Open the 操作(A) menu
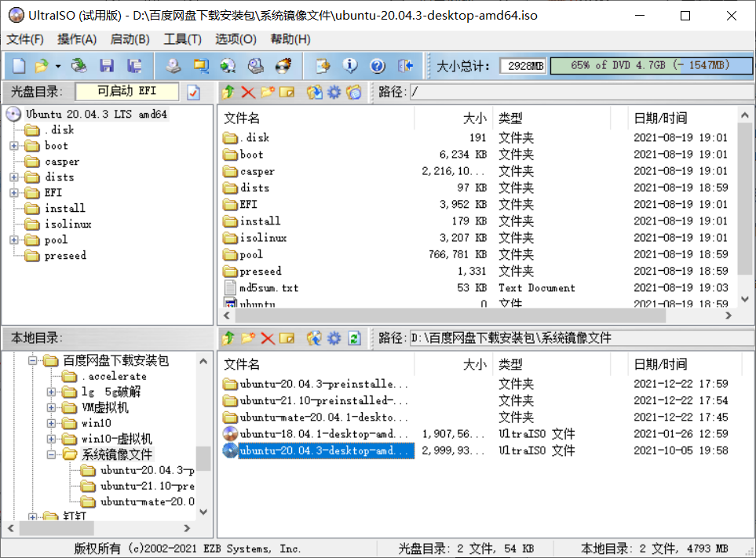This screenshot has width=756, height=558. [x=77, y=39]
